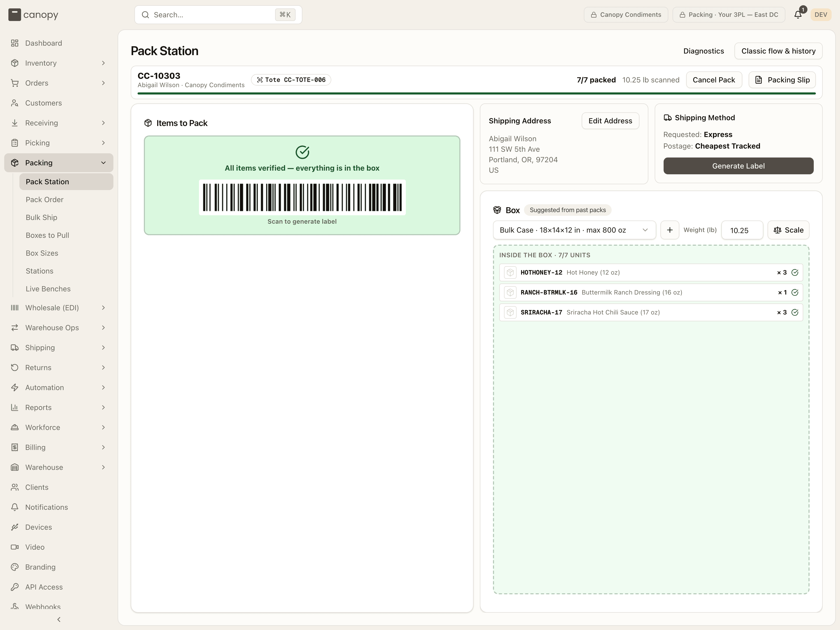This screenshot has width=840, height=630.
Task: Click the Packing · Your 3PL — East DC selector
Action: (x=729, y=15)
